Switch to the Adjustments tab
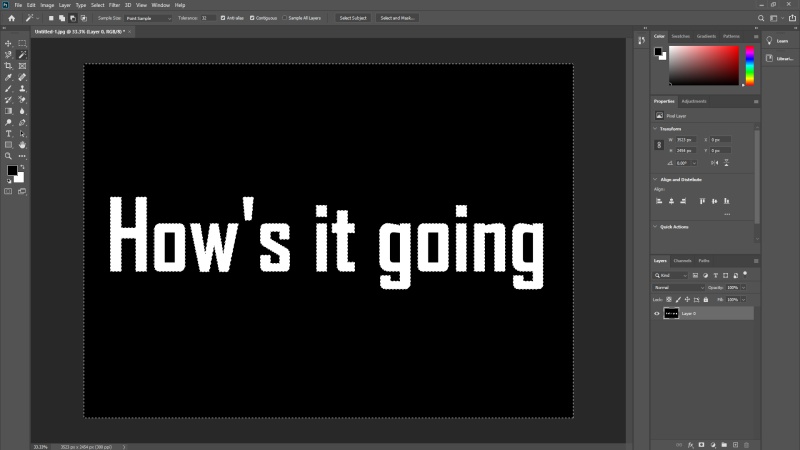The height and width of the screenshot is (450, 800). pyautogui.click(x=694, y=101)
